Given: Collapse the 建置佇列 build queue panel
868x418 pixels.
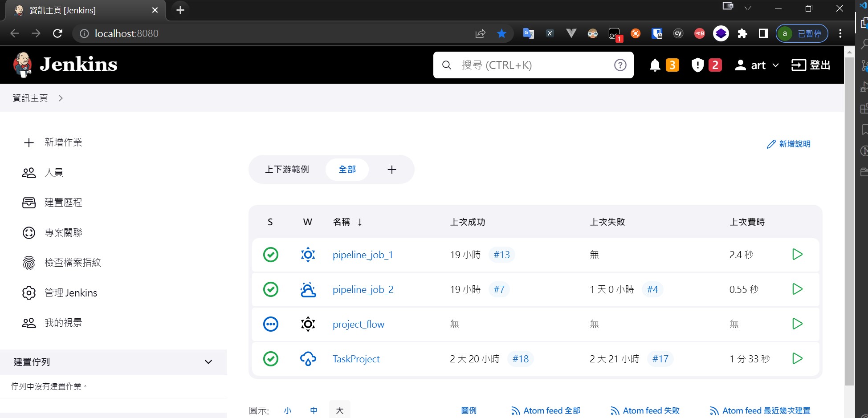Looking at the screenshot, I should tap(208, 362).
